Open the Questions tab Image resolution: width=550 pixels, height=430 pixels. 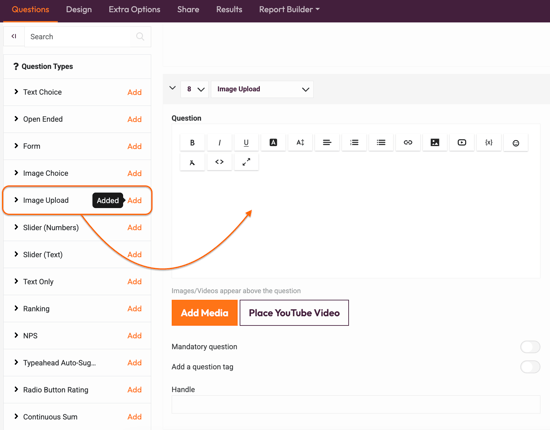click(x=31, y=9)
